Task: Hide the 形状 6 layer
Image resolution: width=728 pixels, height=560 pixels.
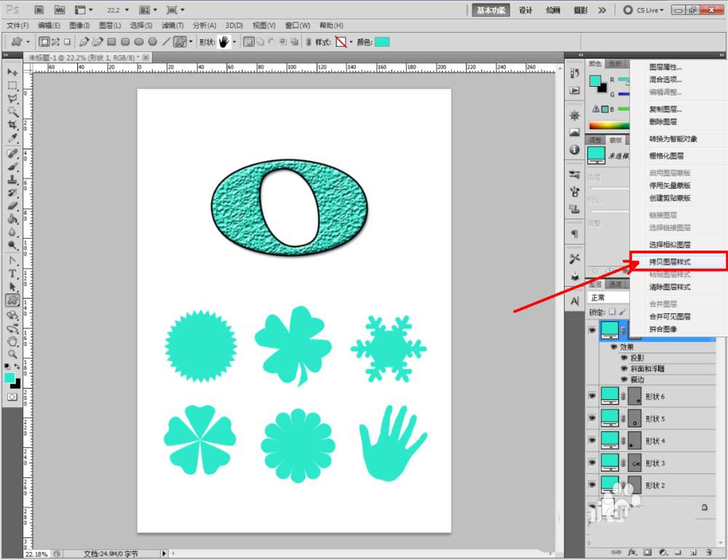Action: coord(592,396)
